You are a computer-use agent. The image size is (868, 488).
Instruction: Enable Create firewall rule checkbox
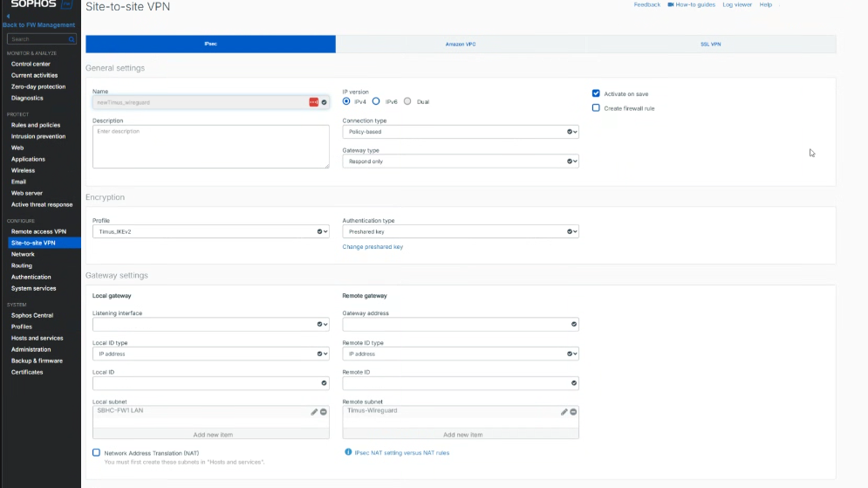point(596,107)
